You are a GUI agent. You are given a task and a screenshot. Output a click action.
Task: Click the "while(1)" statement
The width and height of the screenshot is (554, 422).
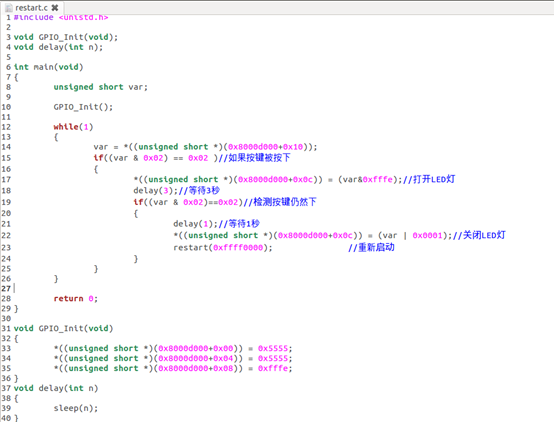(73, 127)
